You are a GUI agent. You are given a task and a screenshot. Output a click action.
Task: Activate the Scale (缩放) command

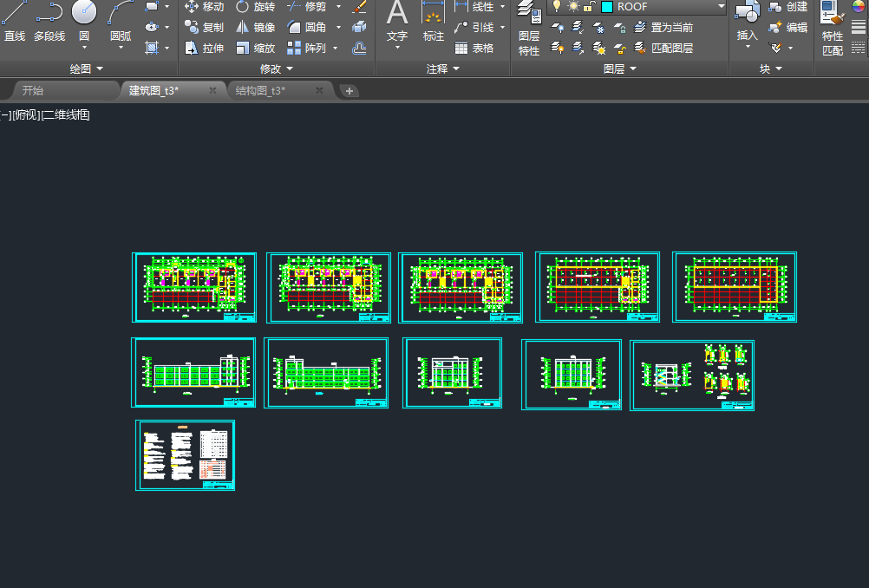pyautogui.click(x=256, y=49)
